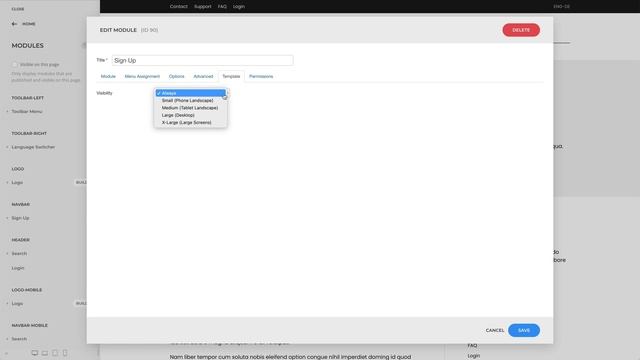
Task: Select the Always visibility option
Action: [x=191, y=93]
